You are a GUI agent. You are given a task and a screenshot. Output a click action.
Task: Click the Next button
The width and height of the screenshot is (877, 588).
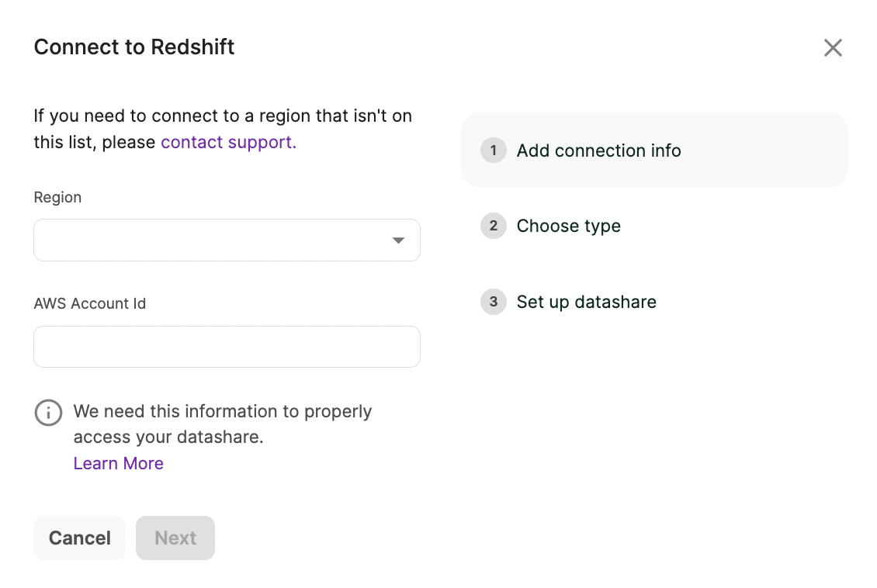click(x=175, y=538)
